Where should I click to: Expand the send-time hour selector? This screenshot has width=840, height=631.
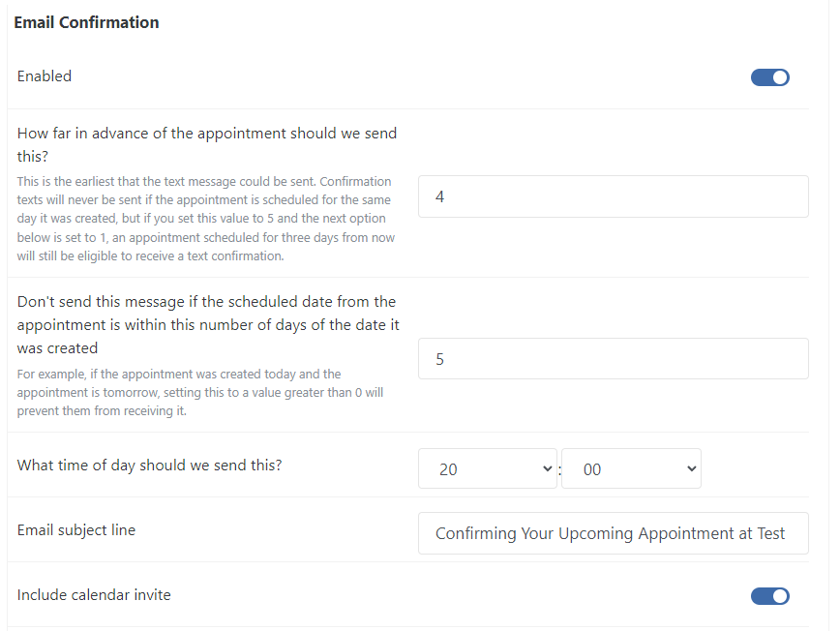487,468
